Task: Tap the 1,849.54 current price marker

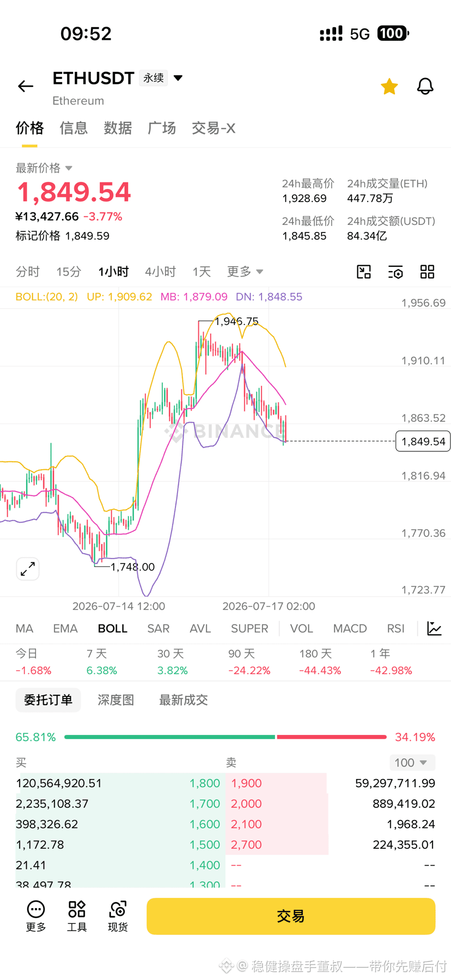Action: pos(423,441)
